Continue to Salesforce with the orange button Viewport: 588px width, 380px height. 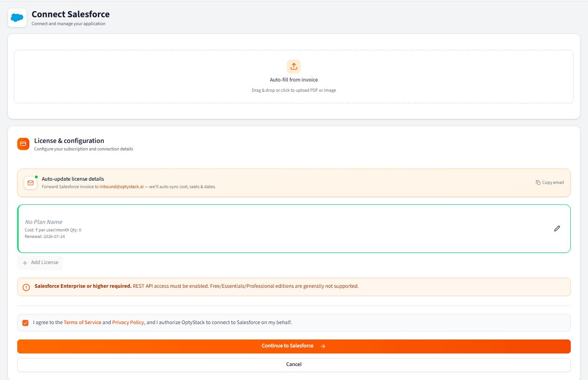(x=294, y=346)
